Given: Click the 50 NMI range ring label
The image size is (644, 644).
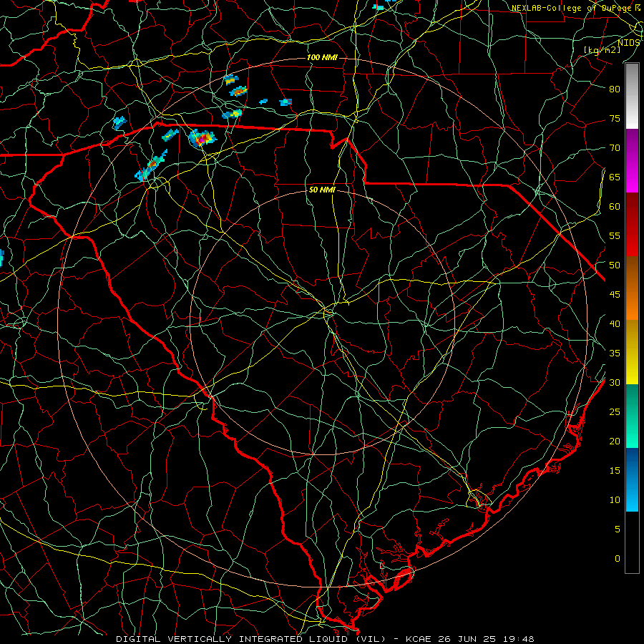Looking at the screenshot, I should pos(322,190).
